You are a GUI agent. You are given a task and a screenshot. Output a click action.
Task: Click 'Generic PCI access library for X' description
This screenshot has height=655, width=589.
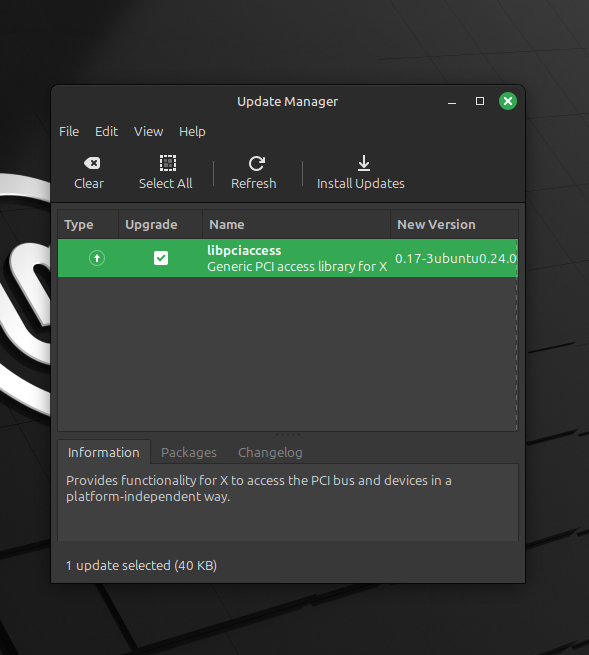pos(297,267)
